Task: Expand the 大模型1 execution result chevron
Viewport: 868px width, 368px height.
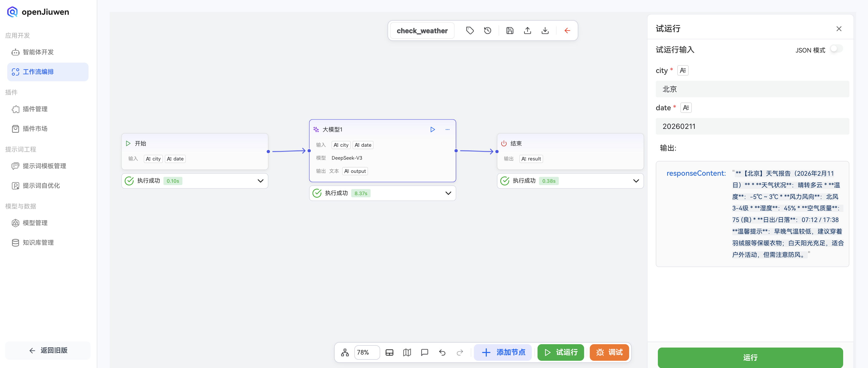Action: [x=448, y=193]
